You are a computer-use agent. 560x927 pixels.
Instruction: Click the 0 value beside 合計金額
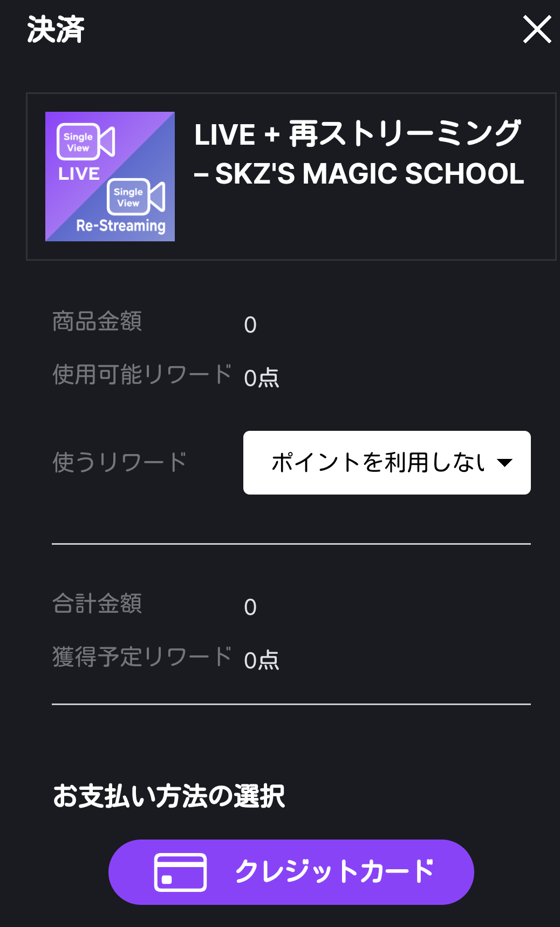coord(250,607)
